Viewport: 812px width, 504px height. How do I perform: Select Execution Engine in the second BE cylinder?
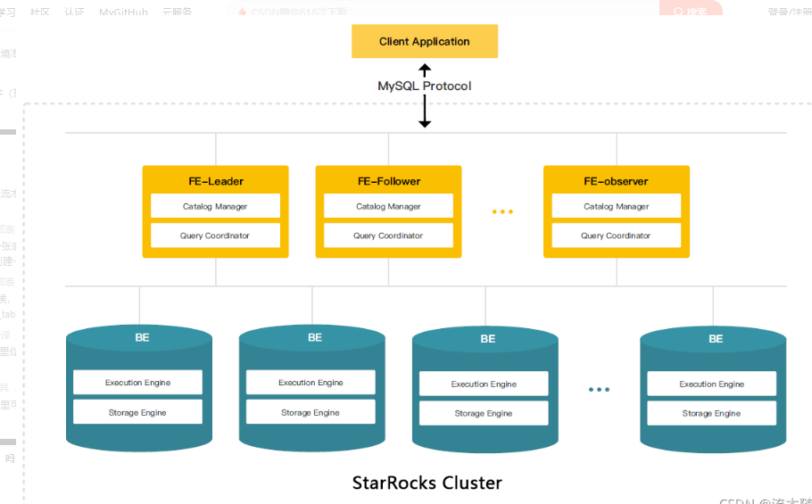[x=311, y=383]
